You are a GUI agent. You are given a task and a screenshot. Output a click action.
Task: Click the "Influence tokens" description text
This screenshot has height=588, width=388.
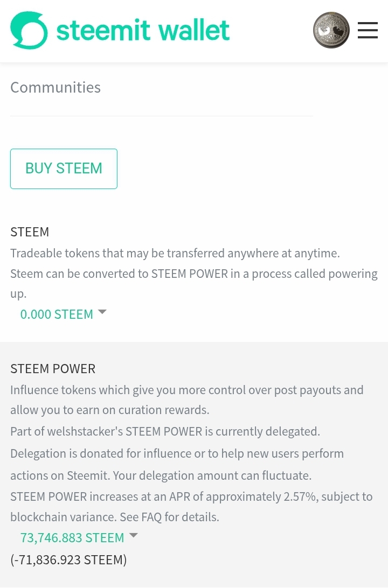click(187, 400)
